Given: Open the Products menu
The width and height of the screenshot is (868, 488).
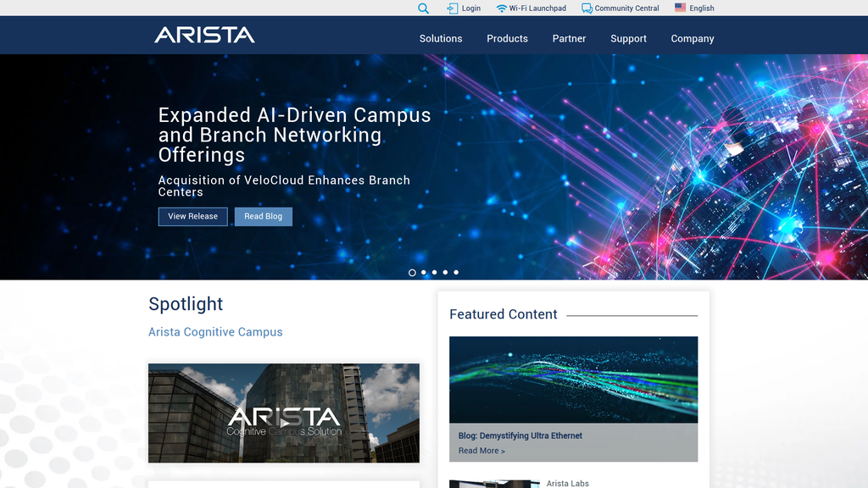Looking at the screenshot, I should click(x=507, y=39).
